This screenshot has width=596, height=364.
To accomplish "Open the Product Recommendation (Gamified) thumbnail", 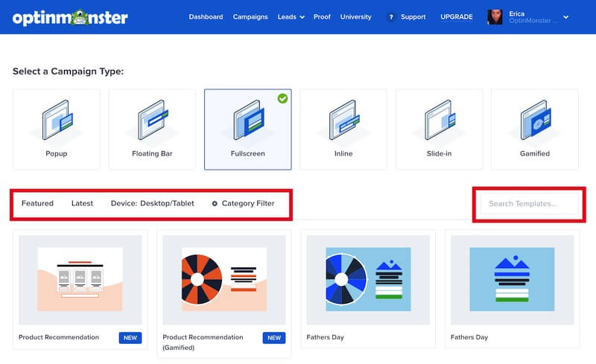I will 224,280.
